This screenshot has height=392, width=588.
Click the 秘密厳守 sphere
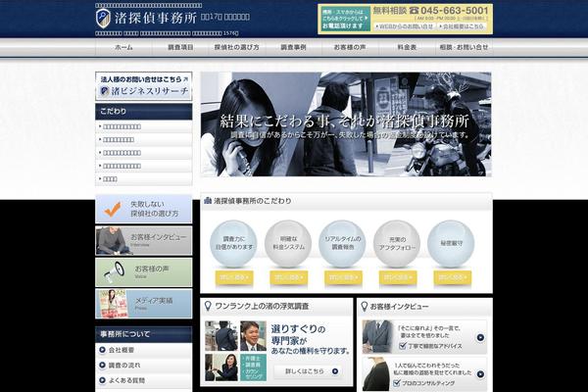(451, 243)
